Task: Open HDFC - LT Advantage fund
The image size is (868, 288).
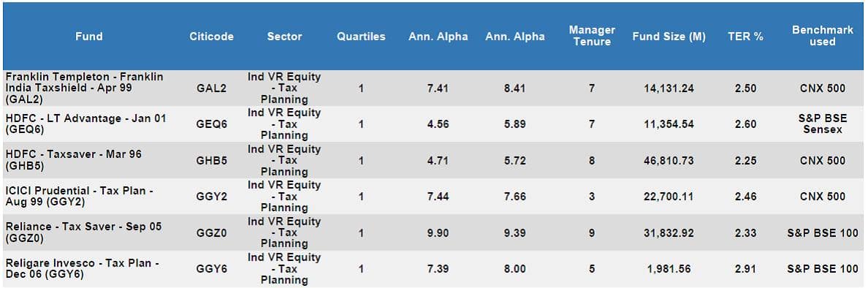Action: 85,124
